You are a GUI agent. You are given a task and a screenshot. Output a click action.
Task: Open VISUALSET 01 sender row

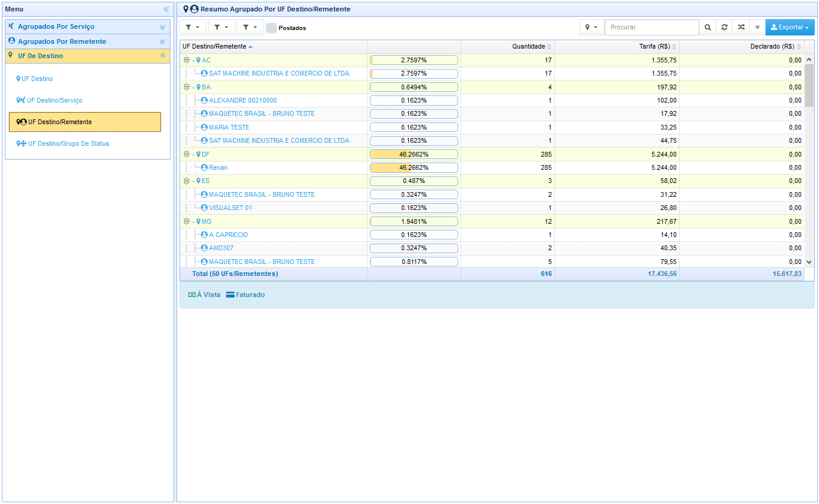click(x=230, y=208)
